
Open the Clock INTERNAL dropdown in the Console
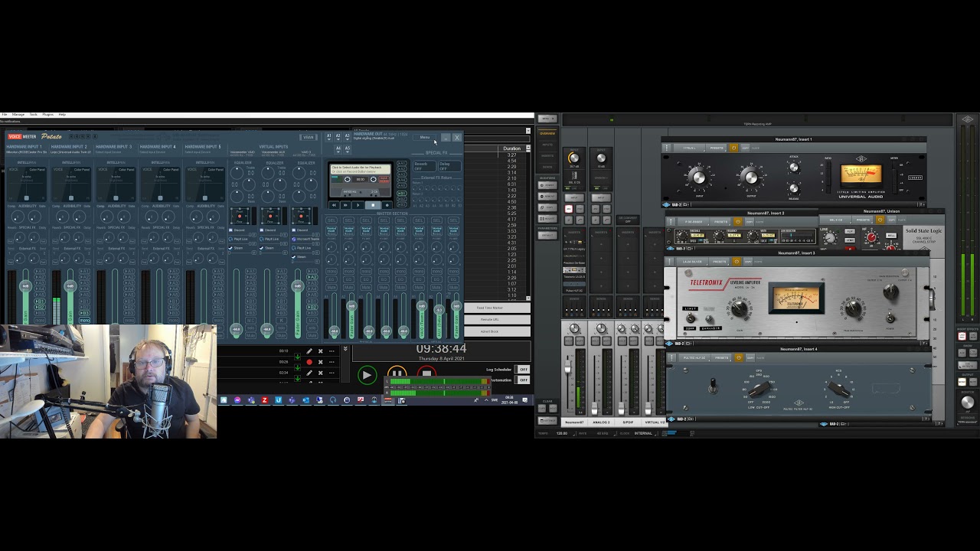pos(644,433)
